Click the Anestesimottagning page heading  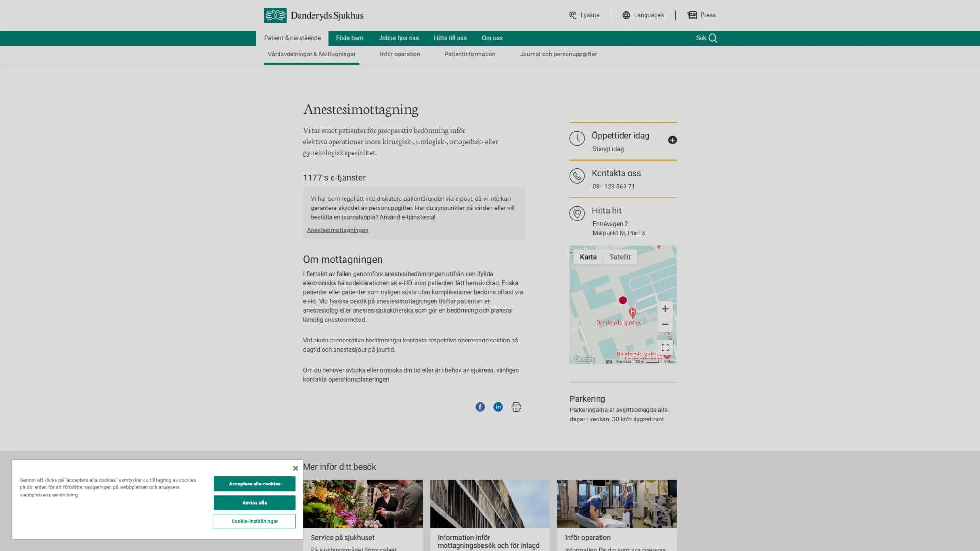coord(361,110)
